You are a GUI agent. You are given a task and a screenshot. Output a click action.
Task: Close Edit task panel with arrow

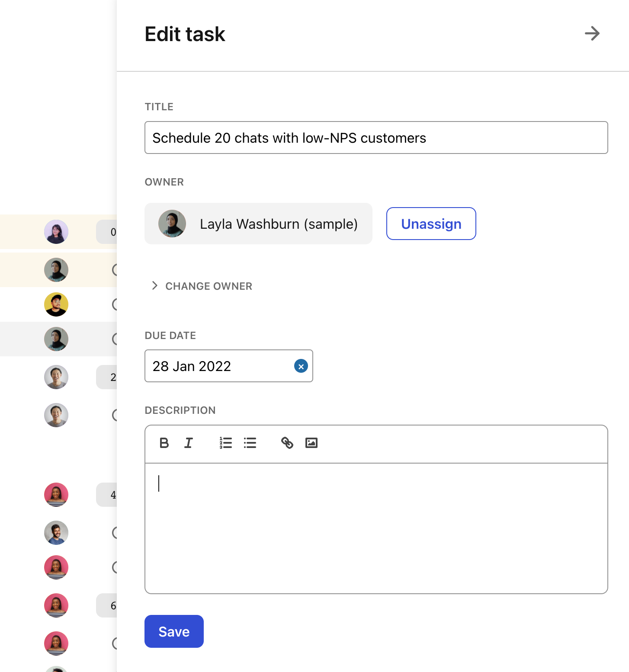pos(592,33)
